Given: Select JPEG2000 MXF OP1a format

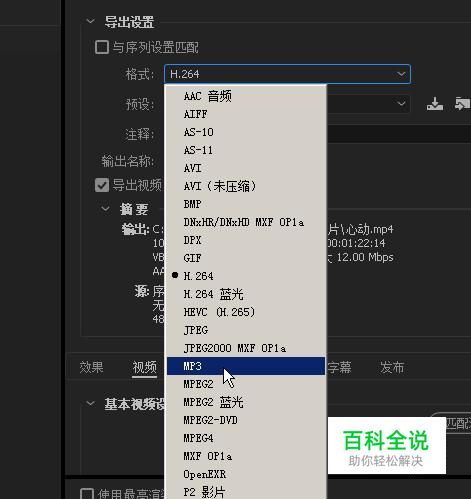Looking at the screenshot, I should 246,348.
